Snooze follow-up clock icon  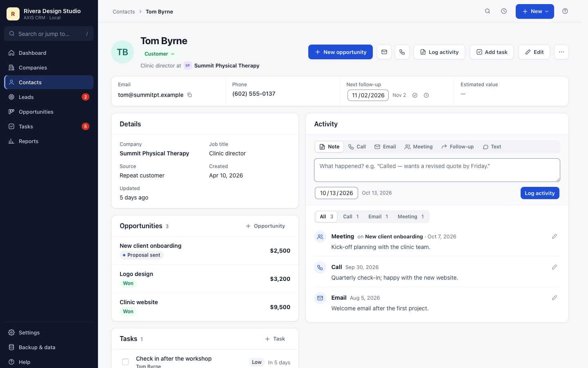coord(426,95)
